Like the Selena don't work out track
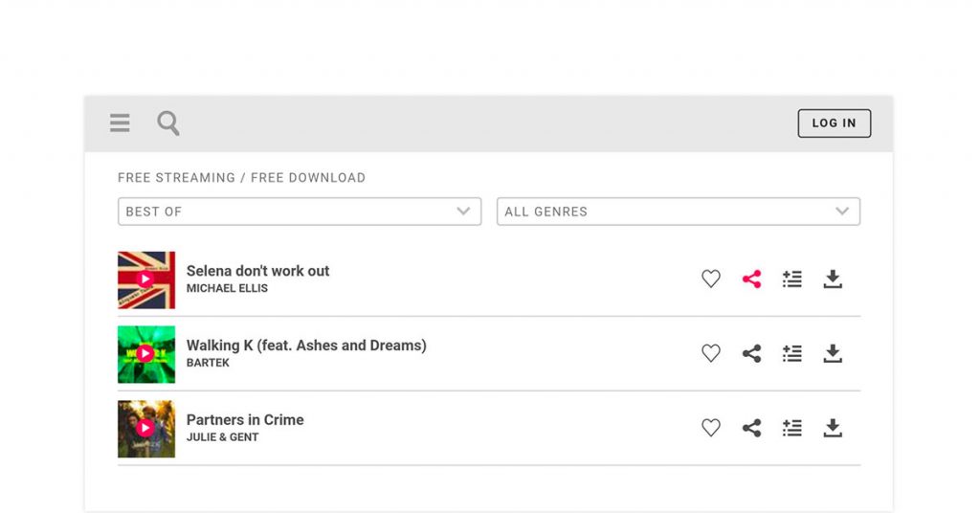This screenshot has width=980, height=513. 711,279
